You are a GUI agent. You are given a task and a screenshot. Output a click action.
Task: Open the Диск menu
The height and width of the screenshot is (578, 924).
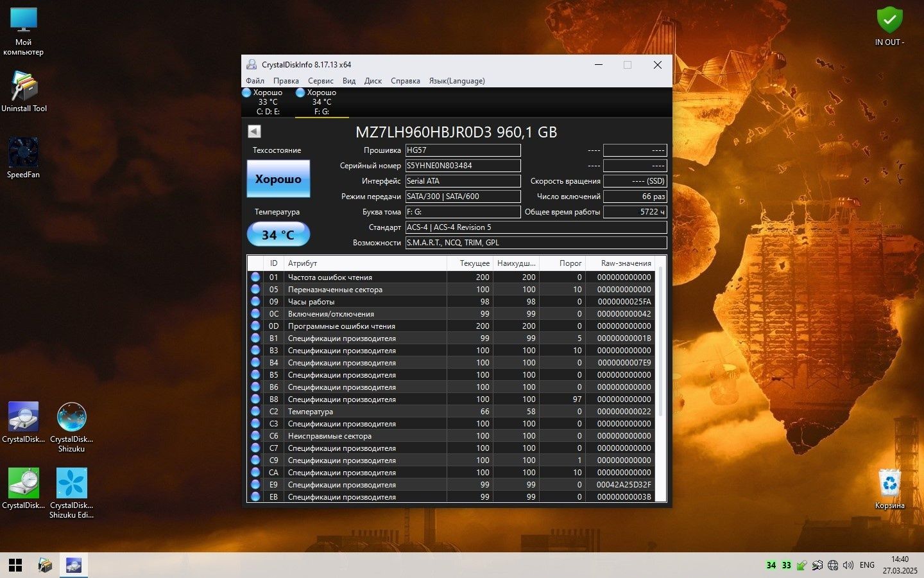tap(373, 81)
